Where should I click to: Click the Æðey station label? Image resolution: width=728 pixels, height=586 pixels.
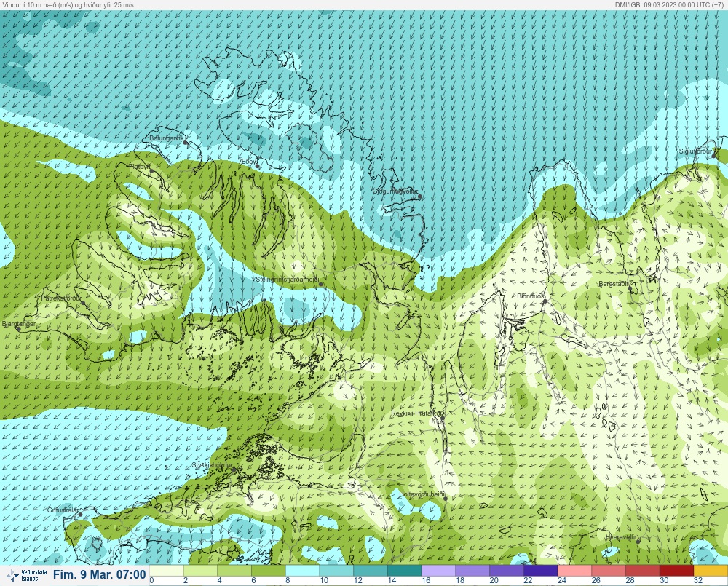point(248,161)
